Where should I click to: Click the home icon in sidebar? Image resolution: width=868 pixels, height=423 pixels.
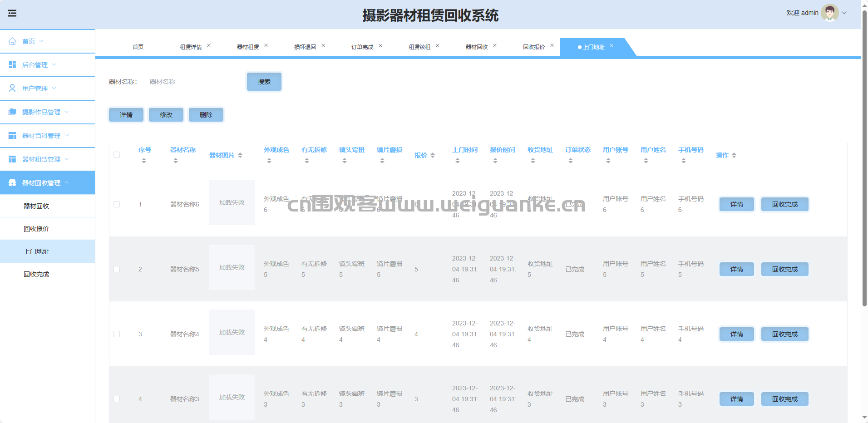(12, 41)
